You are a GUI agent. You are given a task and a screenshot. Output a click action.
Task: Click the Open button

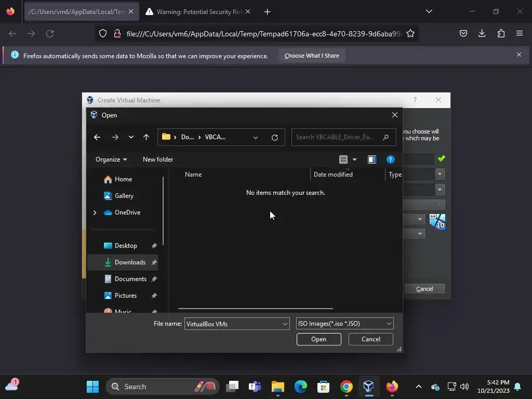click(x=318, y=339)
